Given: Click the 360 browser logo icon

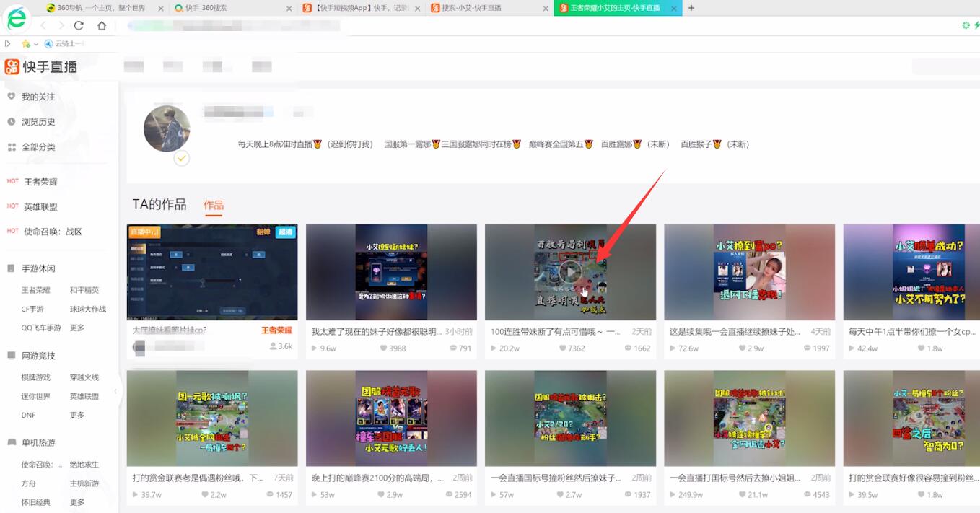Looking at the screenshot, I should [x=16, y=19].
